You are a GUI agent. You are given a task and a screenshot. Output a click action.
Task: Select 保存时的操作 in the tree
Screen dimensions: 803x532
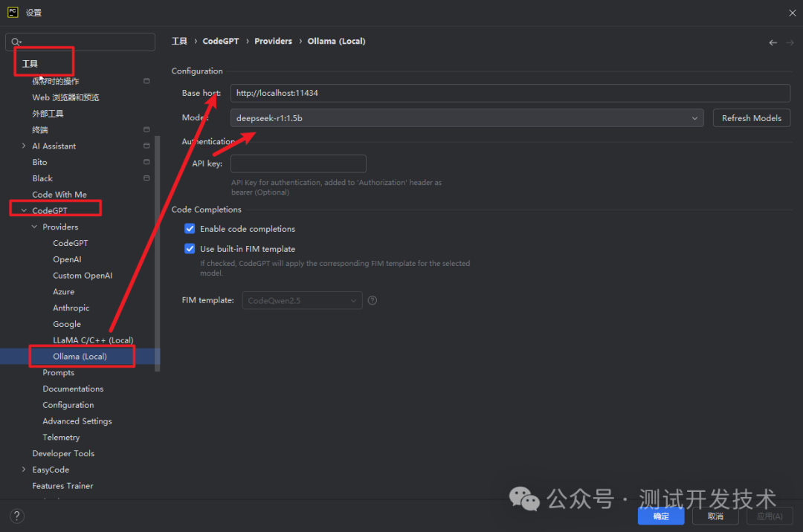coord(56,81)
